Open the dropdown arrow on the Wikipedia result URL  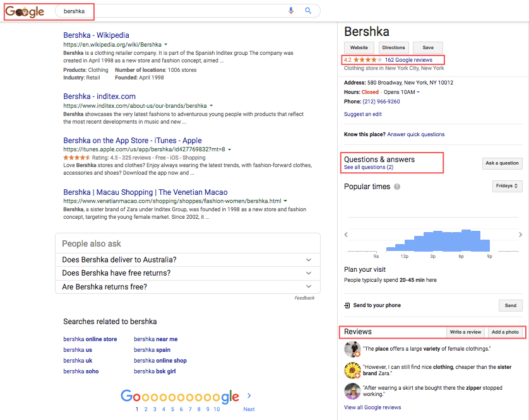pos(167,45)
